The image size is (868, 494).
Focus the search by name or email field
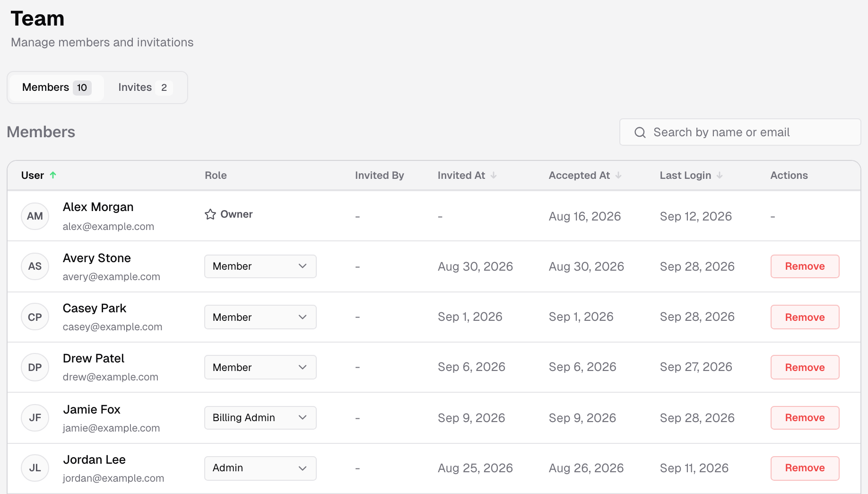coord(740,132)
